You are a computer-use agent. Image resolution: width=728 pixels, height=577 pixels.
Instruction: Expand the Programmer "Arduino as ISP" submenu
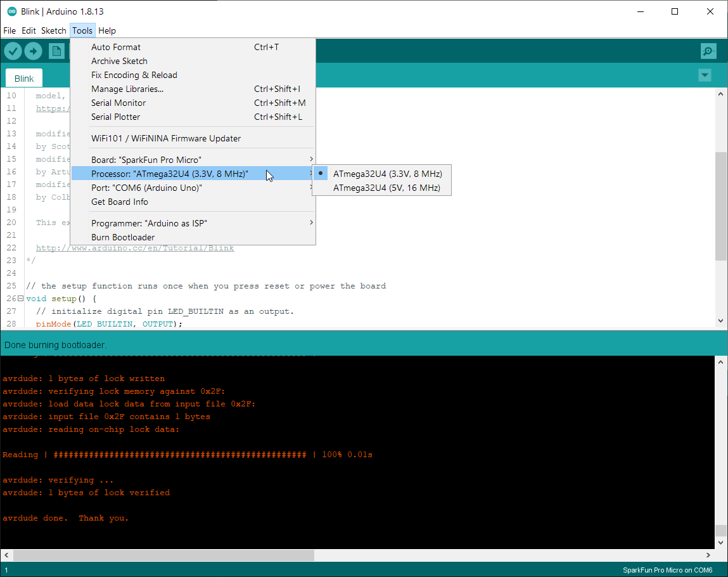point(193,223)
